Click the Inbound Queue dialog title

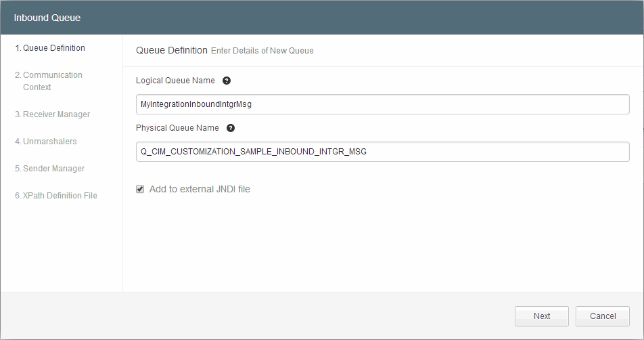(x=47, y=18)
